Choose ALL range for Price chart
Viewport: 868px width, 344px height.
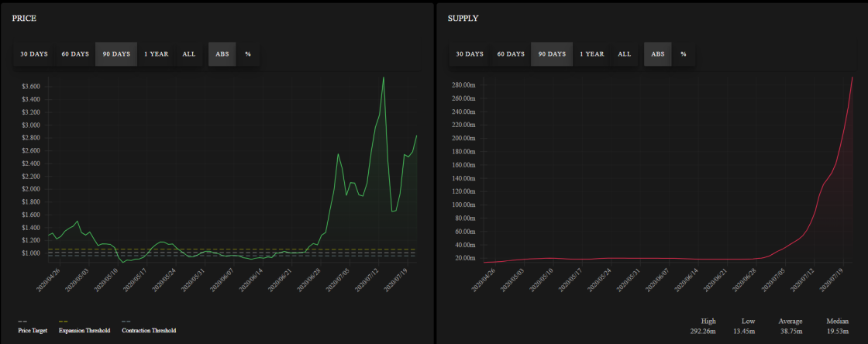coord(189,54)
